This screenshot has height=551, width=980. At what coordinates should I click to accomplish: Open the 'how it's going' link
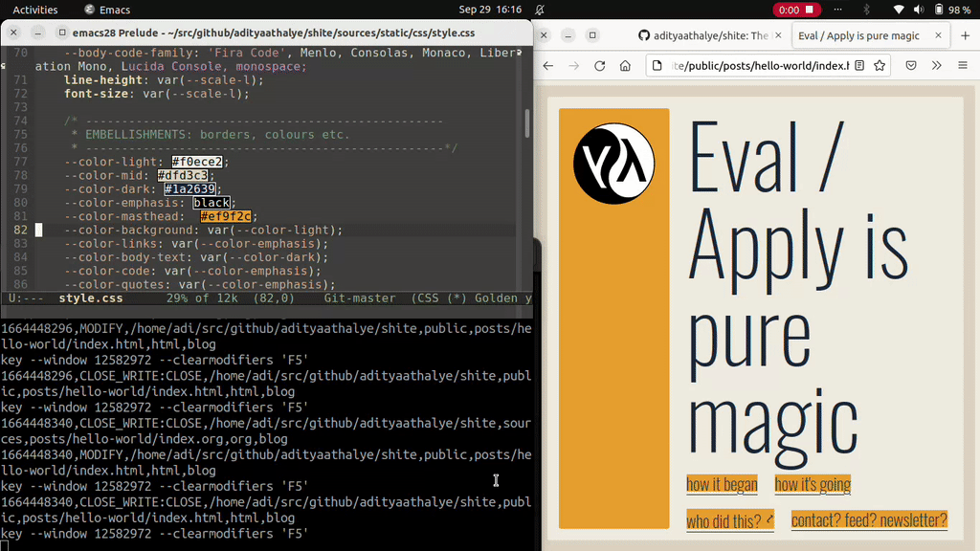pos(813,484)
